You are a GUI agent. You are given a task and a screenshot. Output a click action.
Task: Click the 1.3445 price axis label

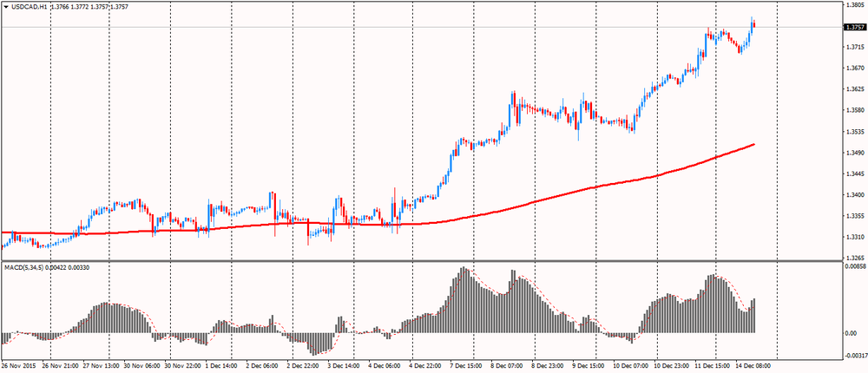point(854,173)
